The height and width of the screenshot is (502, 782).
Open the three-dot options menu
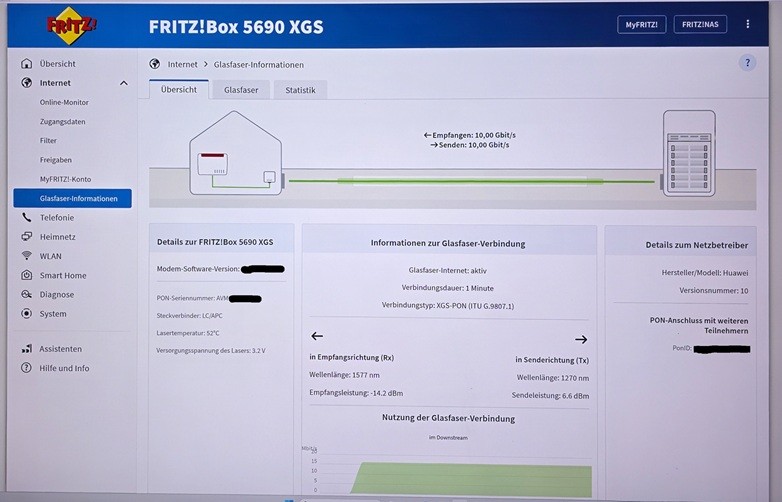pos(747,24)
